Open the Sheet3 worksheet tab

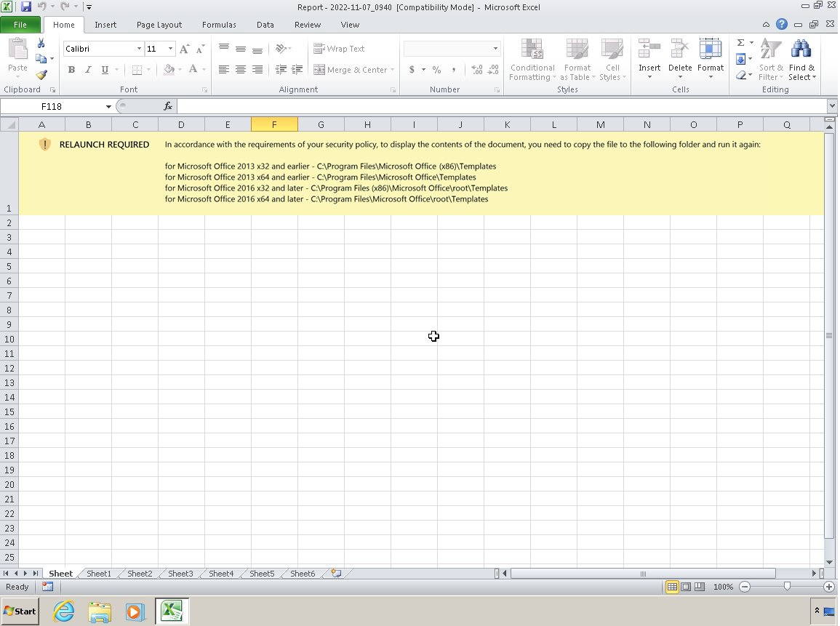click(x=180, y=574)
